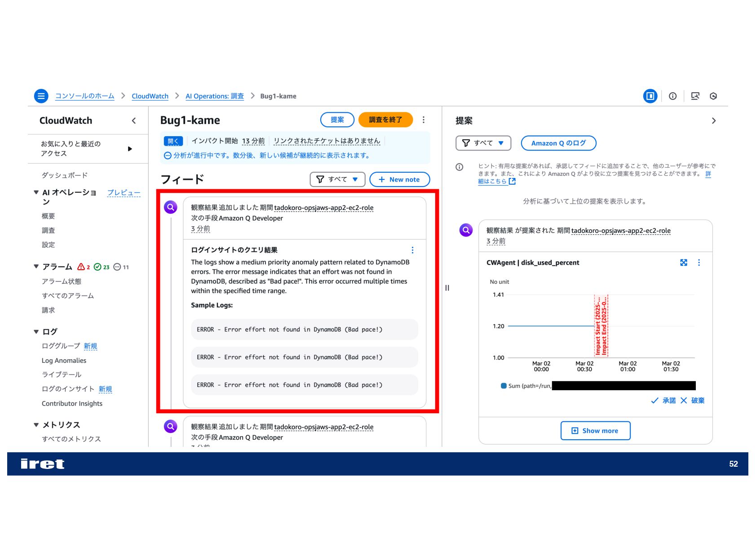Open the 提案 すべて filter dropdown
The image size is (756, 535).
(483, 143)
